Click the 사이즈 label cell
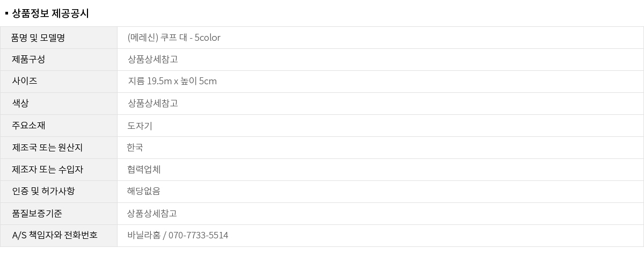The image size is (644, 255). tap(25, 82)
